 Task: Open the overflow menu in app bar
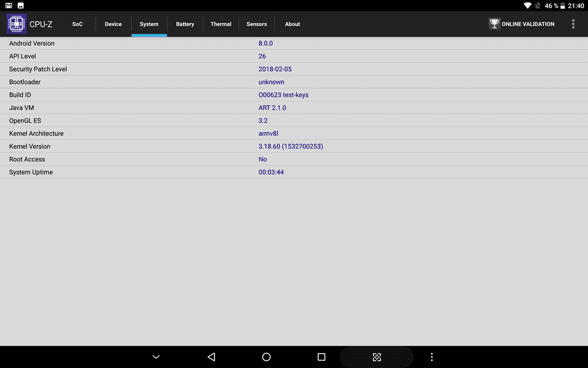pyautogui.click(x=573, y=24)
